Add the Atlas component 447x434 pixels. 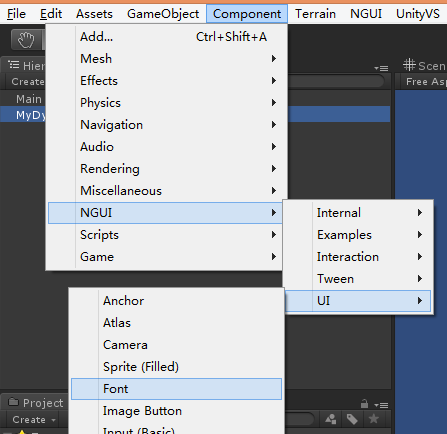tap(176, 323)
